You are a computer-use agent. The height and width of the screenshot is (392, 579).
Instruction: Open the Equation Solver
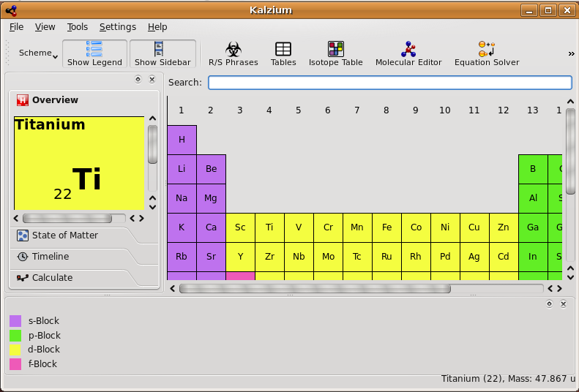[487, 54]
